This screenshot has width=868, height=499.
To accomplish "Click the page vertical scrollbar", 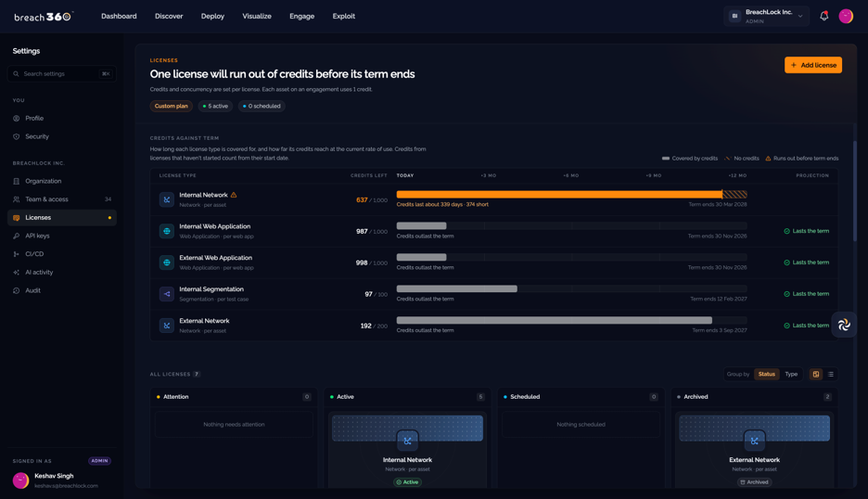I will 854,191.
